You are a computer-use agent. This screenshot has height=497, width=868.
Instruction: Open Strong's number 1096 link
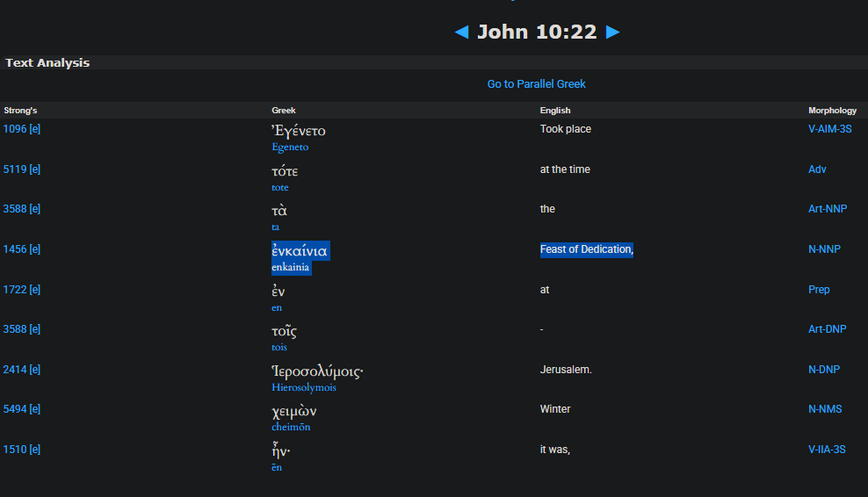pyautogui.click(x=15, y=129)
